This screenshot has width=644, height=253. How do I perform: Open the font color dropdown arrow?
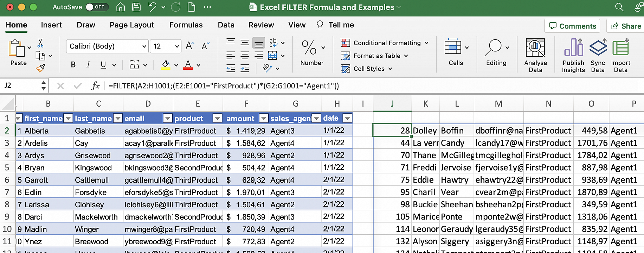click(199, 65)
